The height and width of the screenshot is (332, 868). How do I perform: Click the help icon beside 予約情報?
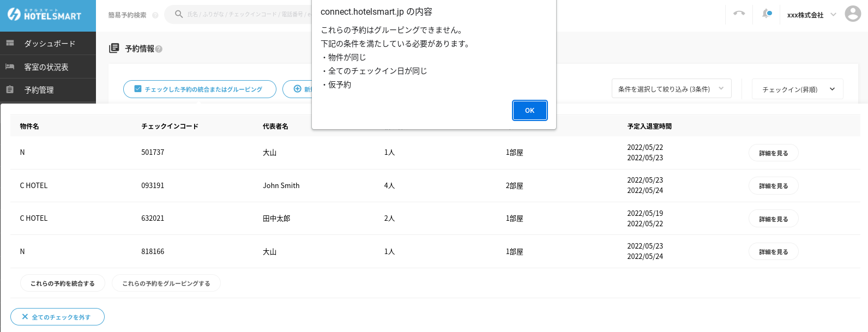(x=159, y=49)
